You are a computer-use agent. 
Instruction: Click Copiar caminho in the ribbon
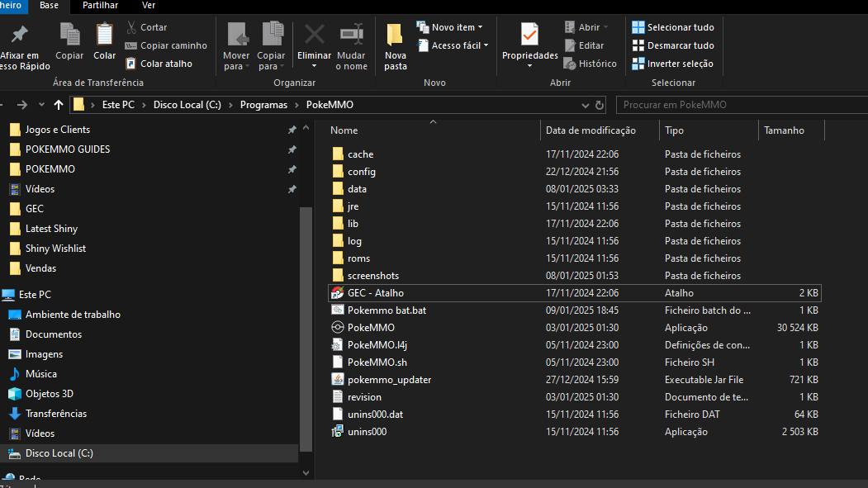point(166,45)
